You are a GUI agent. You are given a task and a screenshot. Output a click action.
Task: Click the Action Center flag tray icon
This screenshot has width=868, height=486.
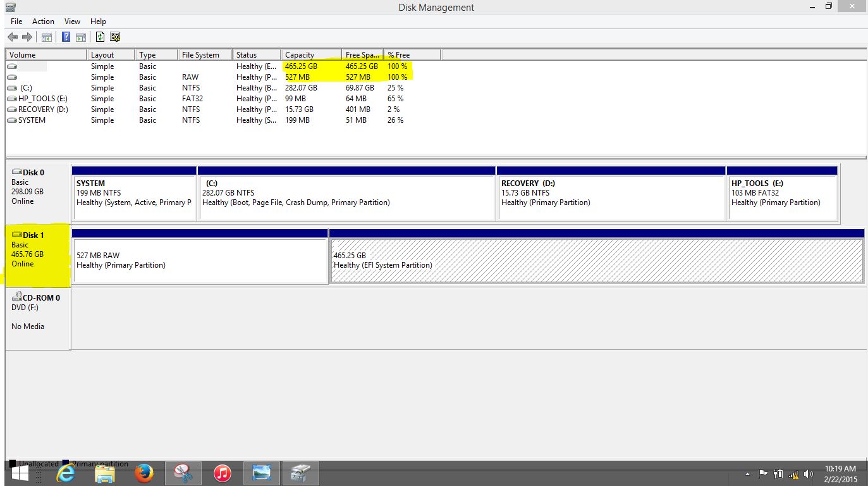(763, 474)
